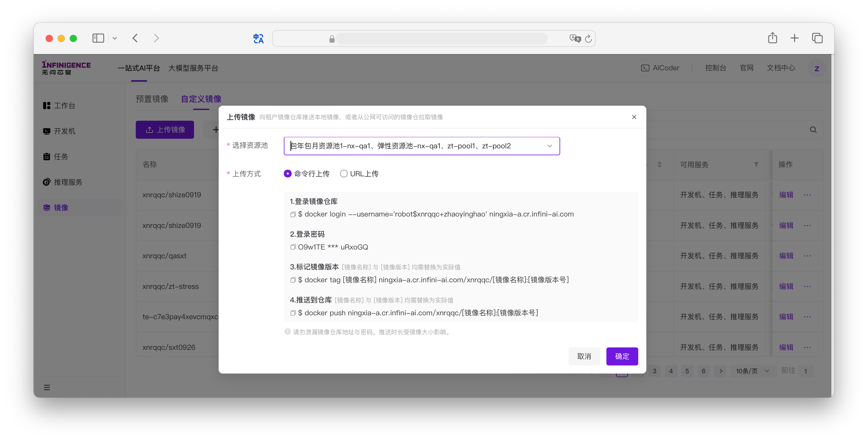Go forward in Safari
The height and width of the screenshot is (442, 868).
point(156,38)
